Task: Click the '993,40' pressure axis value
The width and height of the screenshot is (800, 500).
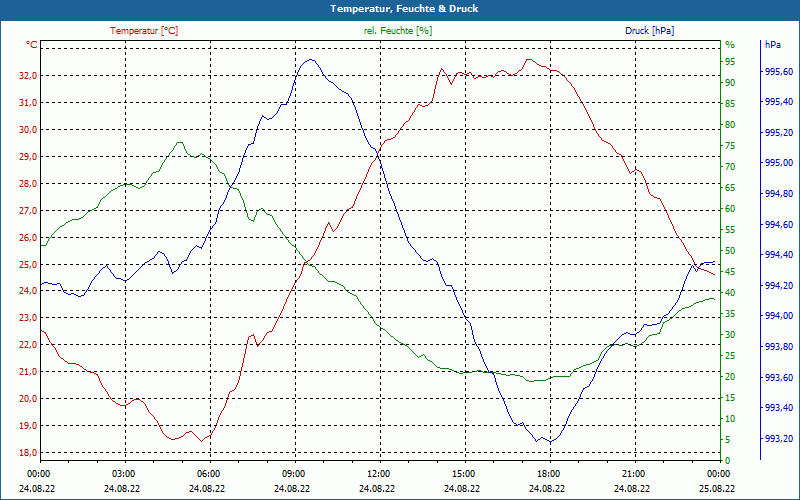Action: (x=779, y=408)
